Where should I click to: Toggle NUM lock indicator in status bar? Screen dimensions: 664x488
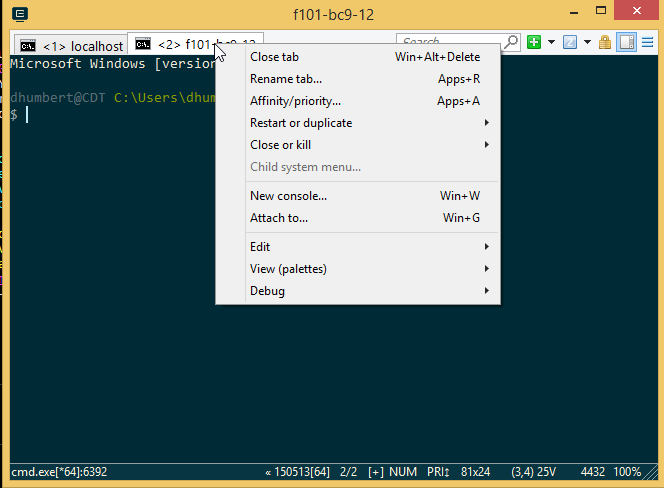point(403,471)
